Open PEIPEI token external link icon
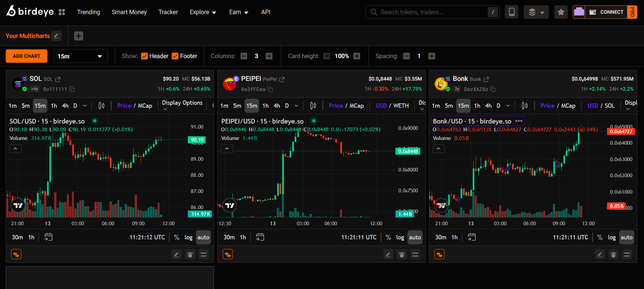Image resolution: width=644 pixels, height=289 pixels. tap(282, 79)
